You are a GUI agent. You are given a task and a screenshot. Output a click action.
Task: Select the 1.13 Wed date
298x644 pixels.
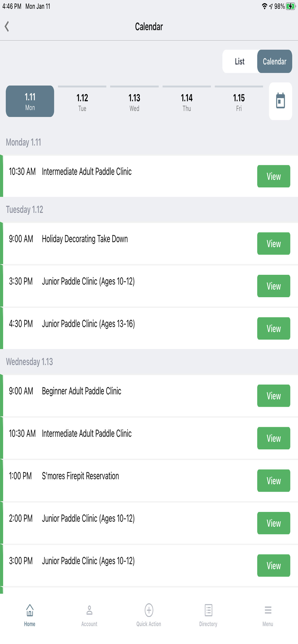click(134, 102)
